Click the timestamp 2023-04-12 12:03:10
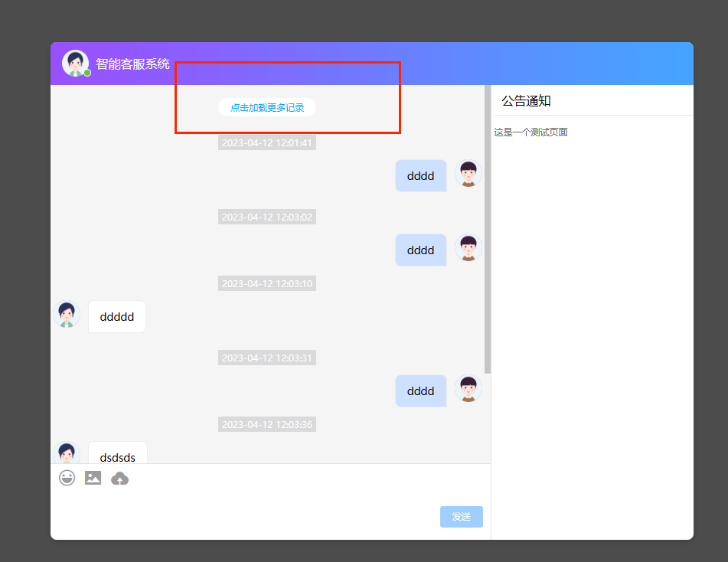Viewport: 728px width, 562px height. coord(267,283)
